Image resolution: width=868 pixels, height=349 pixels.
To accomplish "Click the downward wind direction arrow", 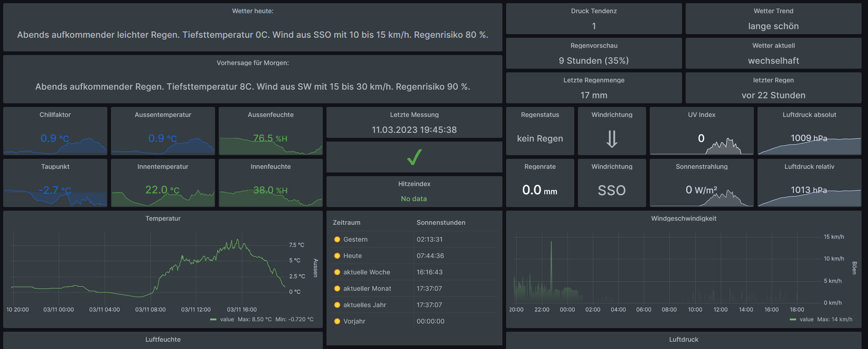I will (612, 139).
